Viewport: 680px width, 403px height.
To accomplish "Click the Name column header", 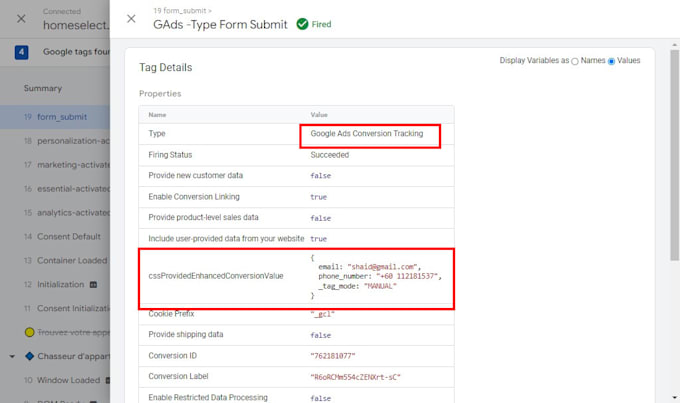I will pyautogui.click(x=157, y=115).
